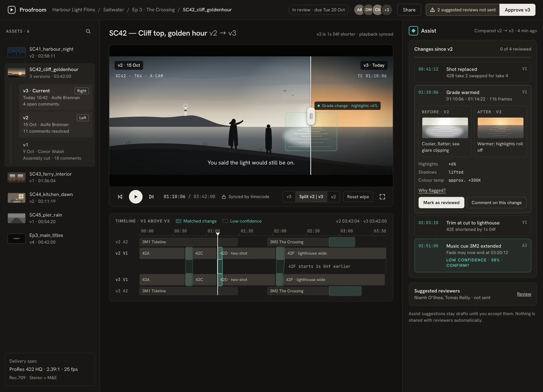Open SC41_harbour_night asset

click(x=50, y=52)
